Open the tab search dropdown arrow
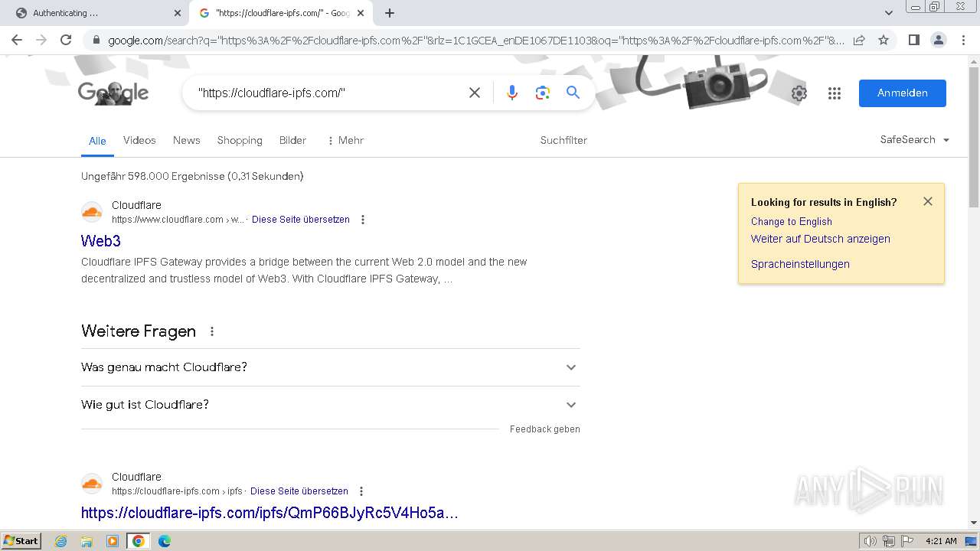Screen dimensions: 980x551 (889, 13)
